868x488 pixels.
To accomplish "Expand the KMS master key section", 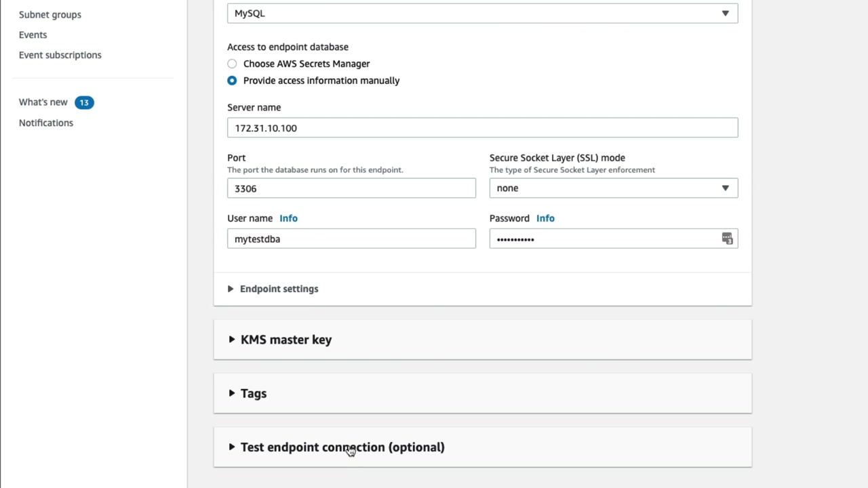I will pyautogui.click(x=285, y=340).
